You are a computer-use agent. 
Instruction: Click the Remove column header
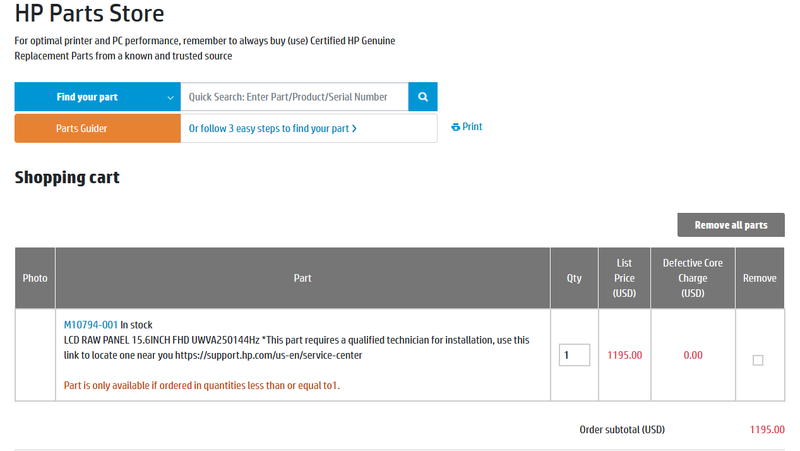760,278
